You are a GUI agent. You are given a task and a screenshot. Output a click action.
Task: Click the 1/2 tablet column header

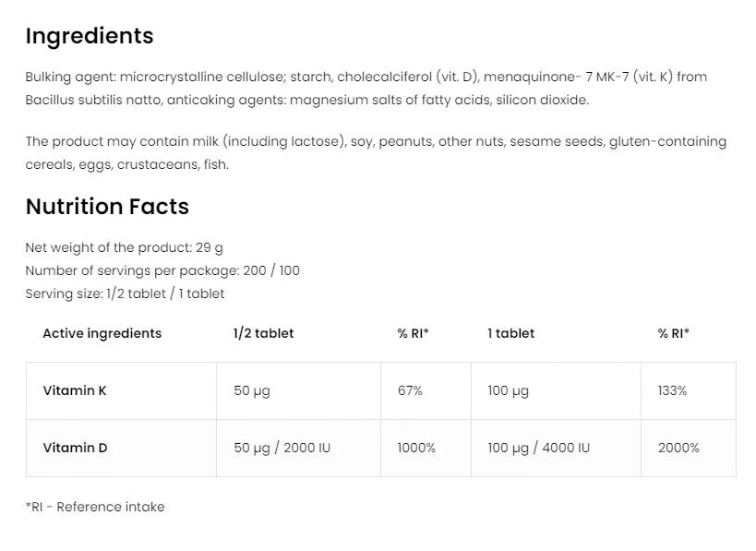click(263, 333)
